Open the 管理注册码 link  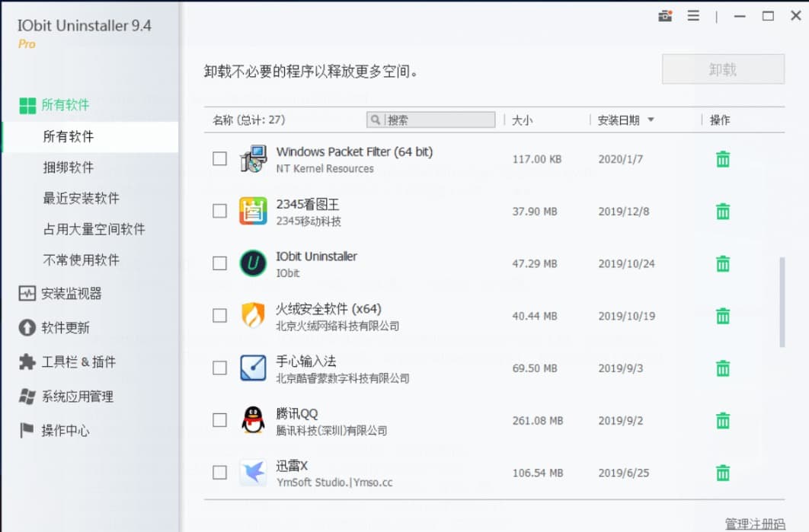[755, 524]
